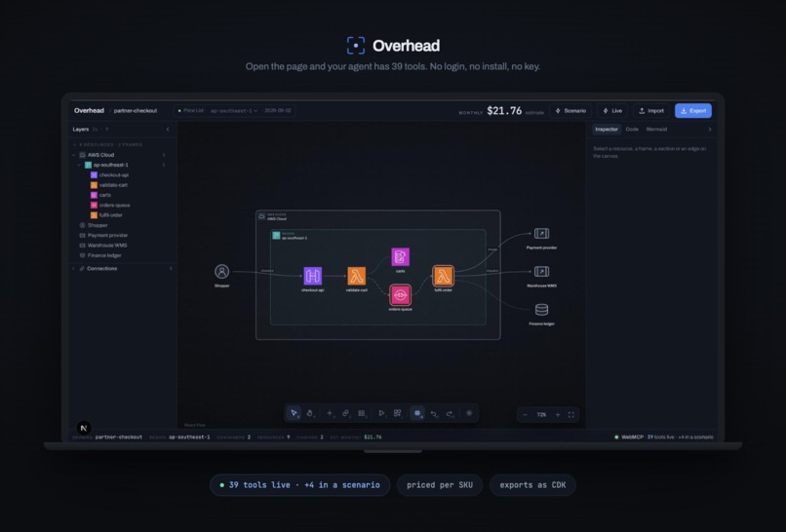Select the validate-cart Lambda node
Image resolution: width=786 pixels, height=532 pixels.
(x=356, y=276)
